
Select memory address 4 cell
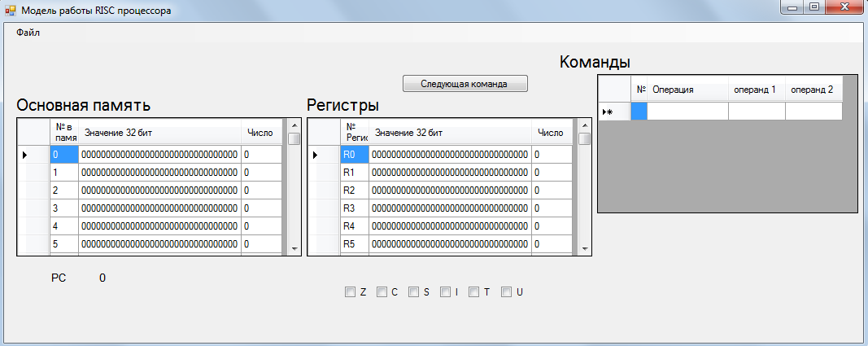[x=63, y=226]
